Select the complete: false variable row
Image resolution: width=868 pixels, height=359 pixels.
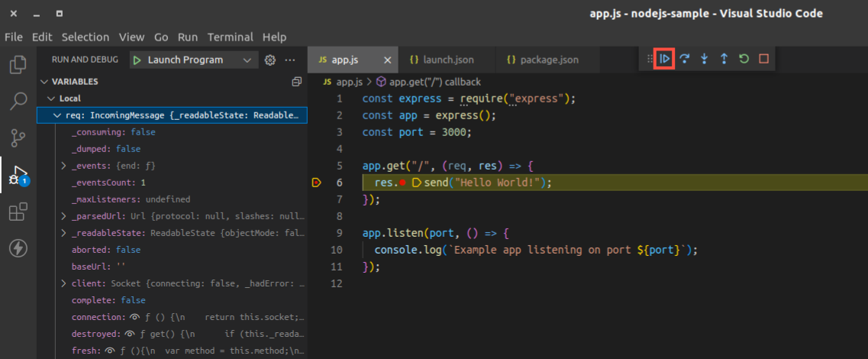tap(172, 300)
